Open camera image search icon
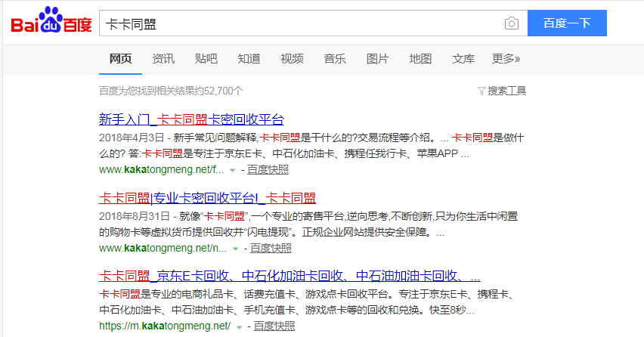 511,23
